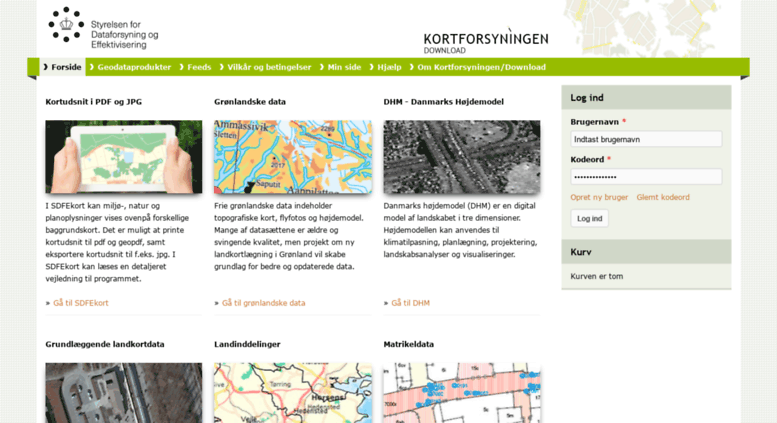777x423 pixels.
Task: Go to the Feeds menu item
Action: pos(195,67)
